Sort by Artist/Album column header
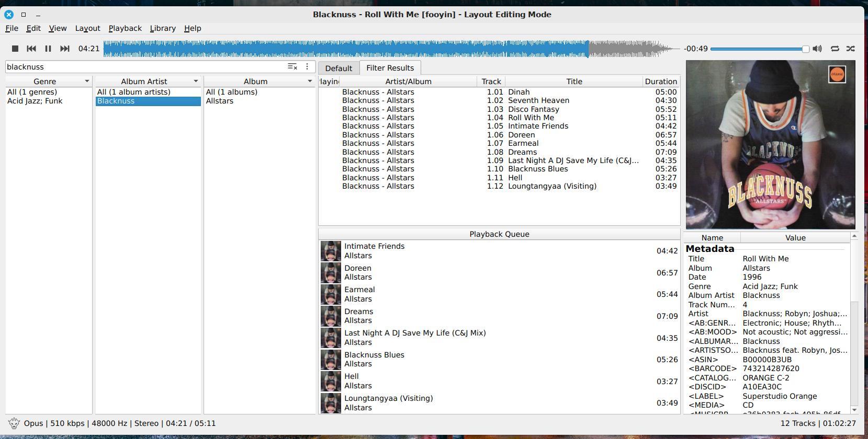Image resolution: width=868 pixels, height=439 pixels. click(408, 82)
